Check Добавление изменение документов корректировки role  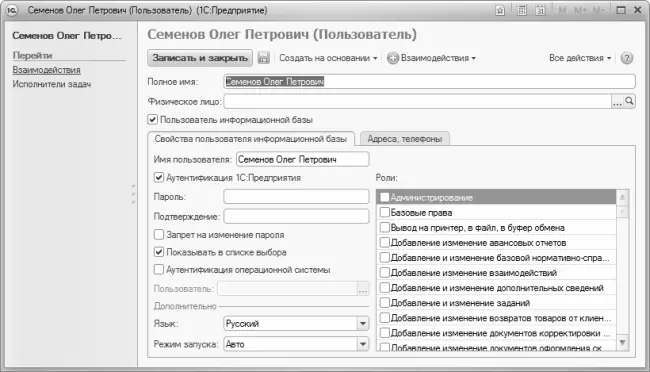pyautogui.click(x=385, y=333)
